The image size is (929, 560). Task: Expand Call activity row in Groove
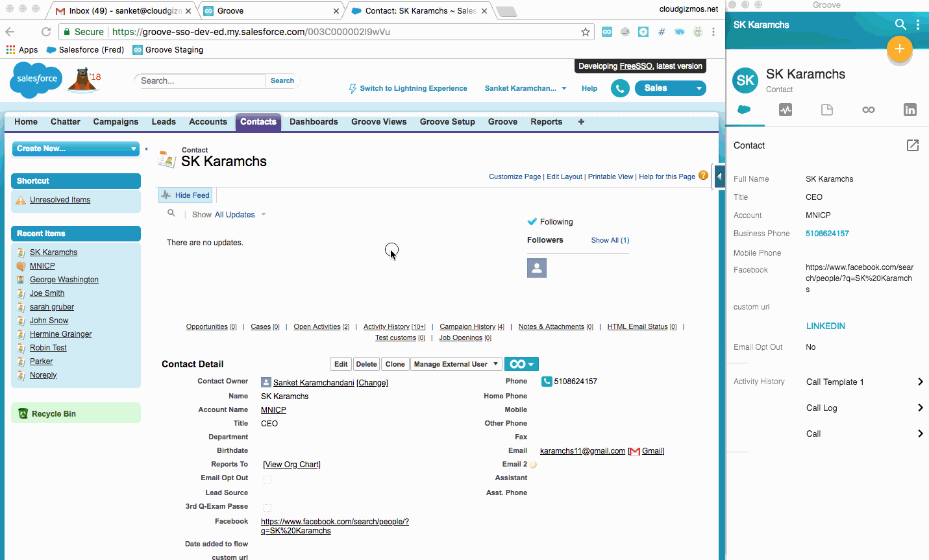click(x=864, y=433)
